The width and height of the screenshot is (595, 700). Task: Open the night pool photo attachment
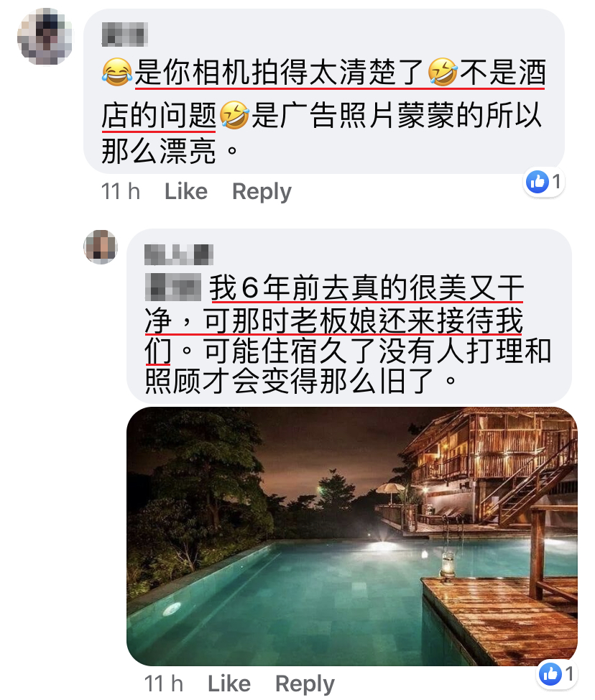coord(351,536)
